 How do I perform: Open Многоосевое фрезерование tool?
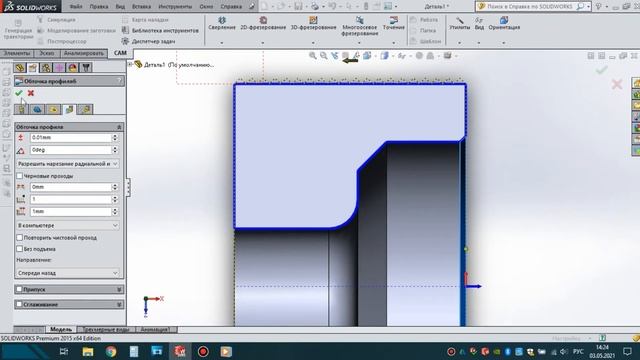(x=359, y=26)
